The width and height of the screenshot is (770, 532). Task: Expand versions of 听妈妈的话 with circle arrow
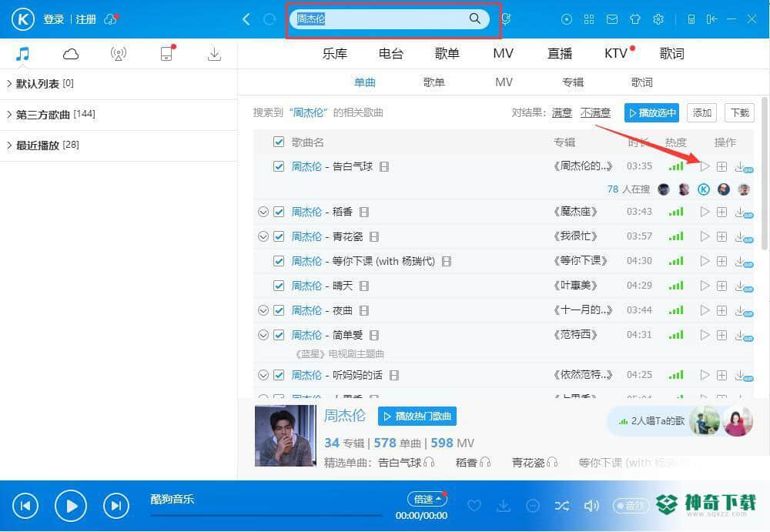(263, 375)
